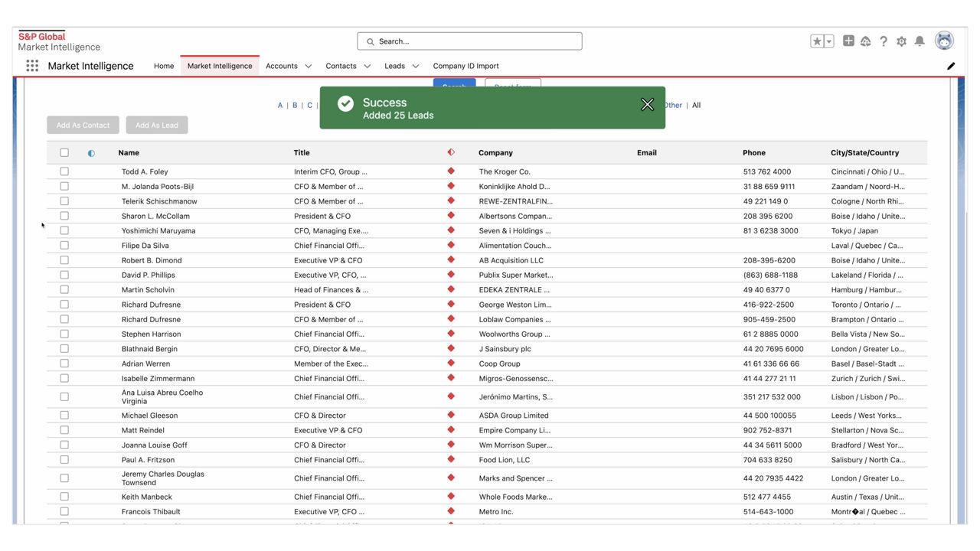Click the Title column header
The height and width of the screenshot is (551, 980).
(x=302, y=153)
